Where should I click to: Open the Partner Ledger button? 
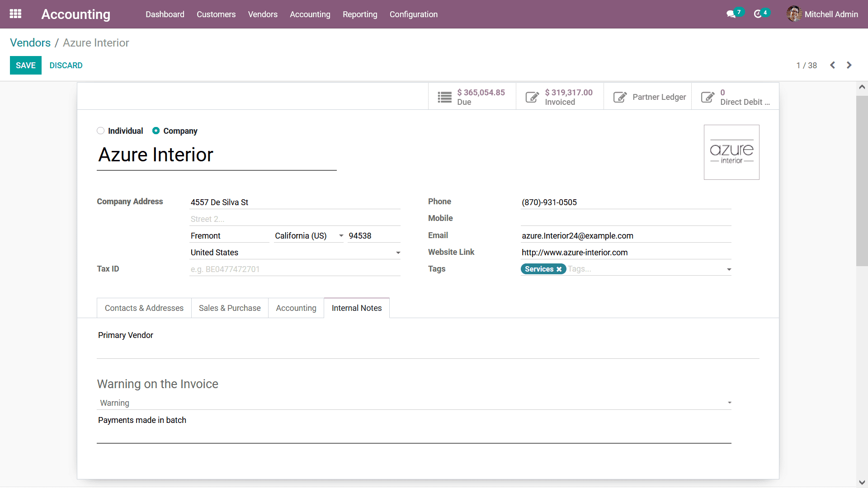(x=647, y=97)
